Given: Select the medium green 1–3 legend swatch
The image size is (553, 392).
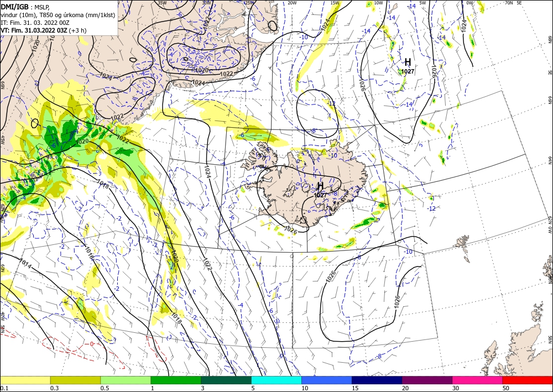Looking at the screenshot, I should point(176,380).
